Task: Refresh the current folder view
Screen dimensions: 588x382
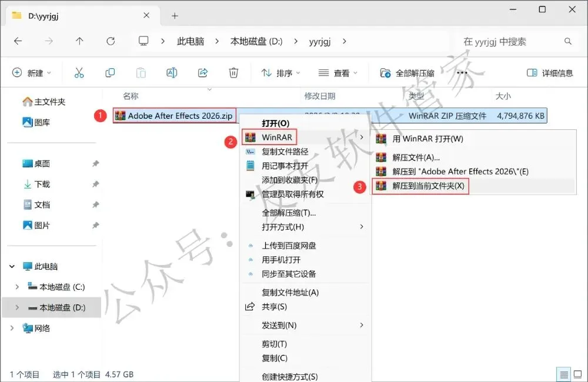Action: click(111, 41)
